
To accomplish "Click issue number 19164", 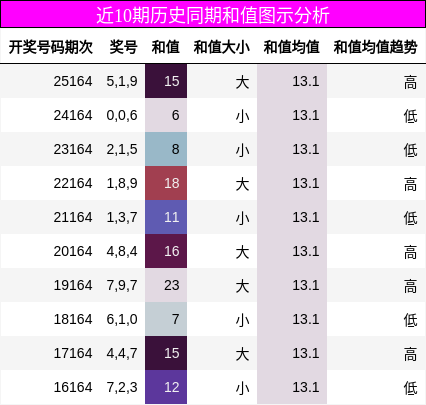I will click(x=73, y=285).
